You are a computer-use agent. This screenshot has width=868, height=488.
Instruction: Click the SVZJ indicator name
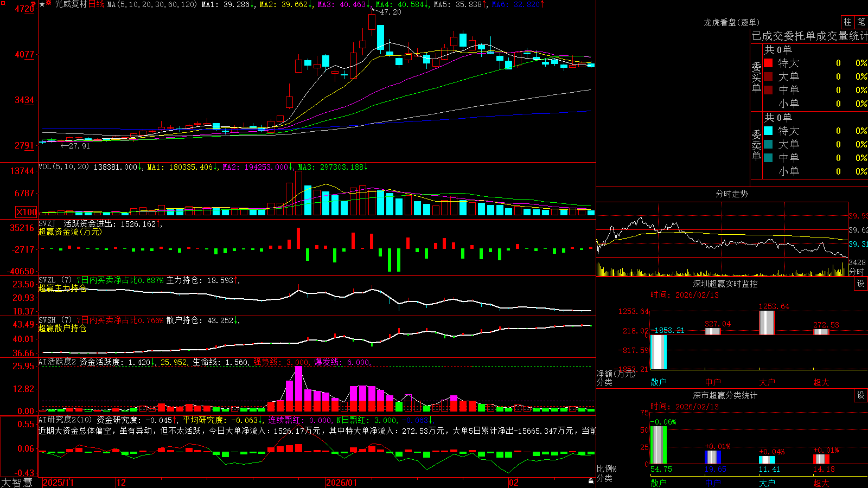47,223
